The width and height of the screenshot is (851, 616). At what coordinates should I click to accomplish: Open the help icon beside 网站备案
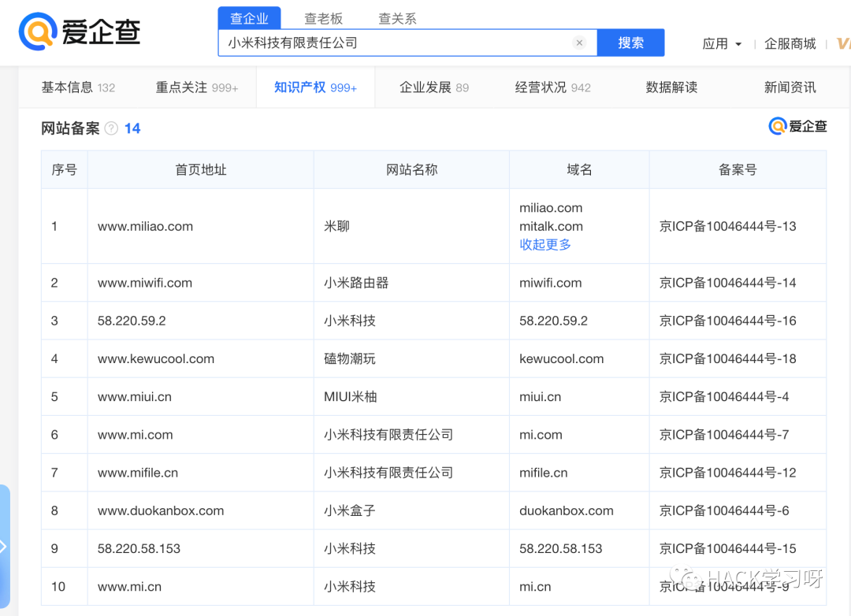[x=111, y=128]
